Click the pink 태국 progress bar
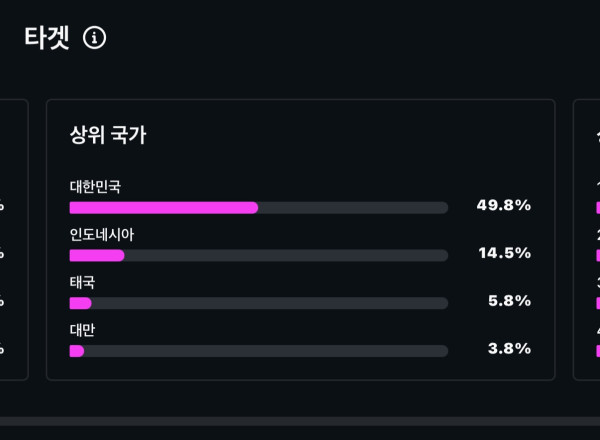Viewport: 600px width, 440px height. click(80, 303)
